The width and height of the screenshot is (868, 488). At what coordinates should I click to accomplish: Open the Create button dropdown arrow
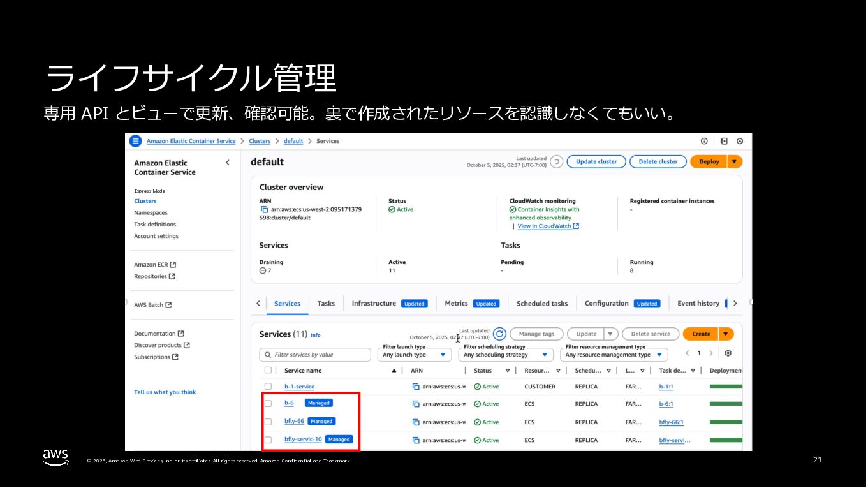click(726, 334)
